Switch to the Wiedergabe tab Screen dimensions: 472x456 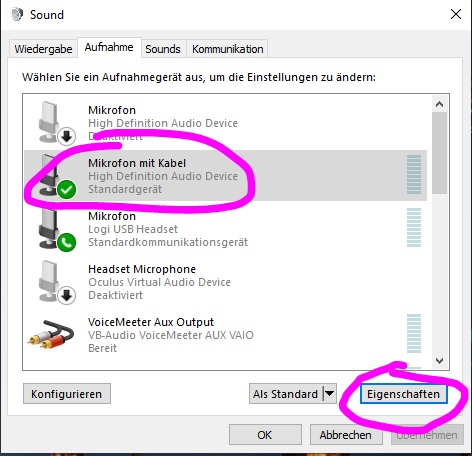click(43, 49)
